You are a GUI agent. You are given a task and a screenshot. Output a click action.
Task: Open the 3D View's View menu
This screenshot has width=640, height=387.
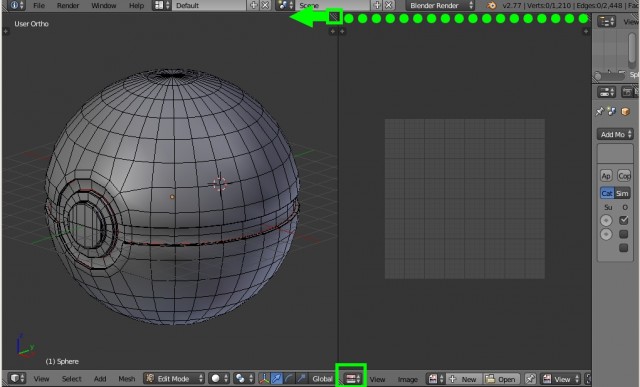(x=41, y=379)
